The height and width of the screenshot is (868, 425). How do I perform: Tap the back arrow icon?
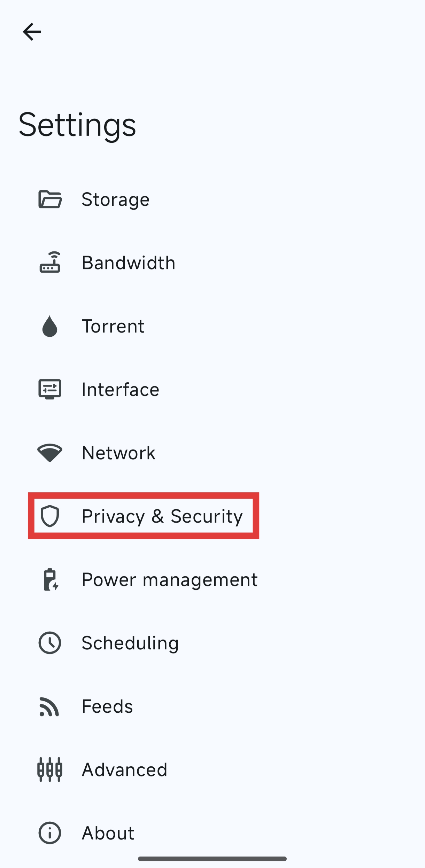pos(32,32)
